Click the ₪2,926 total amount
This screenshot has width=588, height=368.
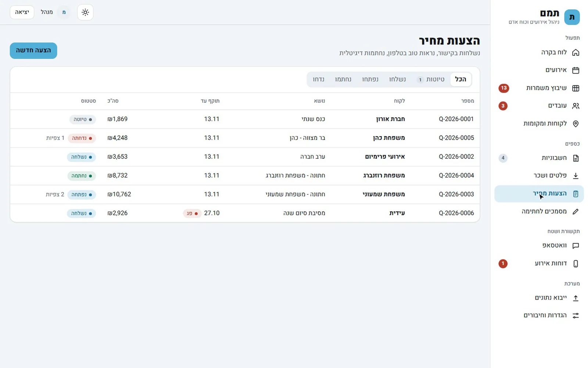(118, 213)
